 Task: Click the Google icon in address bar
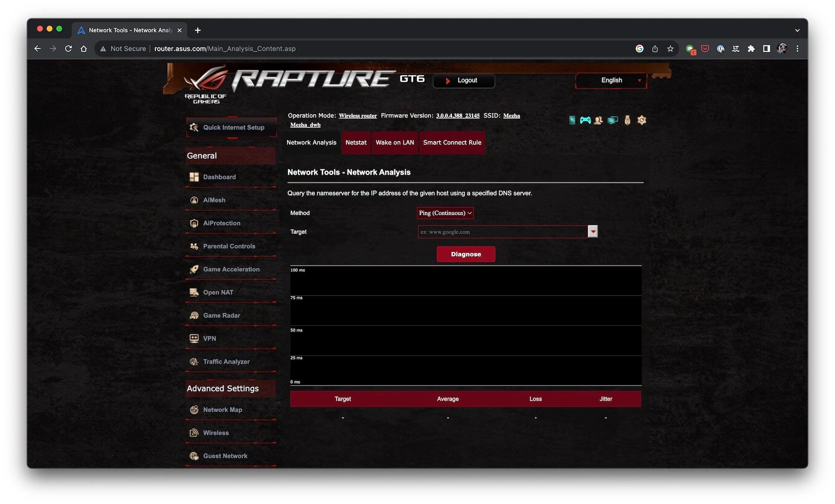point(639,49)
